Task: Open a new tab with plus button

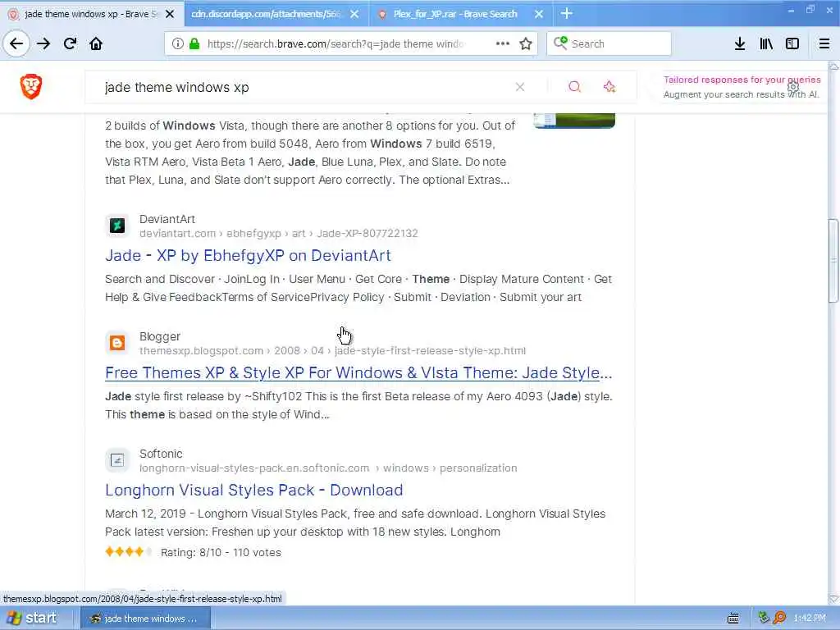Action: (566, 13)
